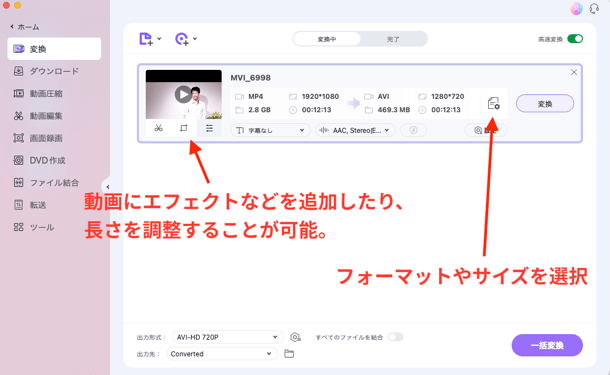Open the trim scissors tool

(158, 128)
